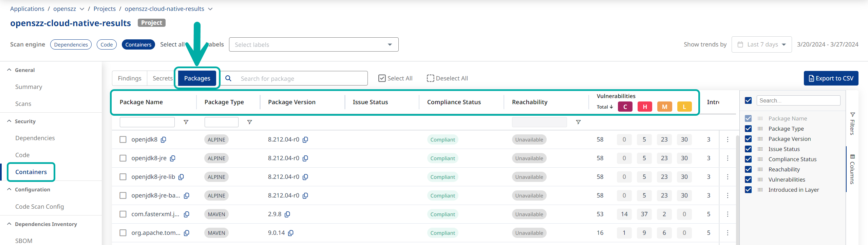Click the Deselect All button

[447, 78]
